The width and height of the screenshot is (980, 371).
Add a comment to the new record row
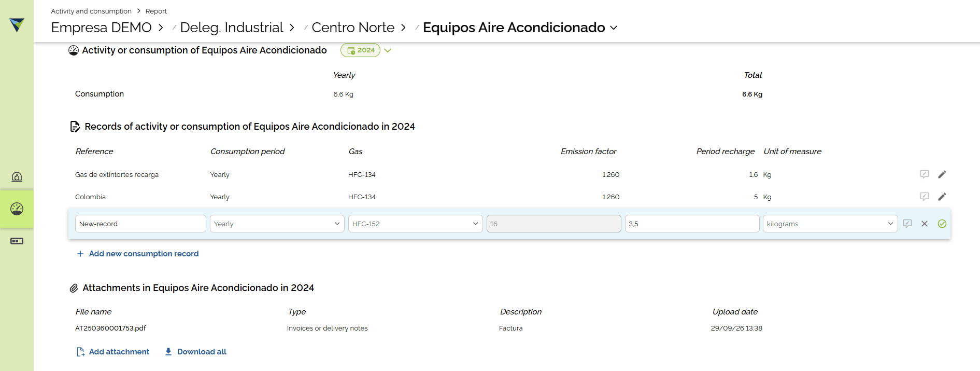click(907, 224)
